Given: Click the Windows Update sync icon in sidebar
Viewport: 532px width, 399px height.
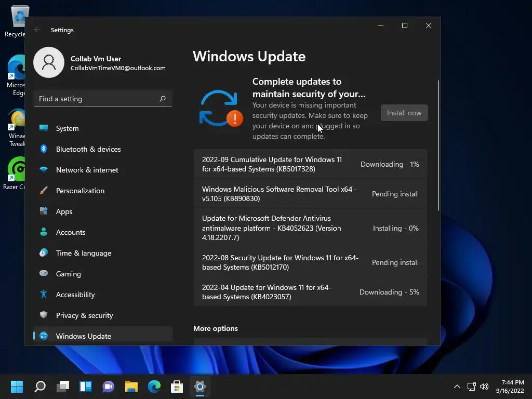Looking at the screenshot, I should (x=44, y=336).
